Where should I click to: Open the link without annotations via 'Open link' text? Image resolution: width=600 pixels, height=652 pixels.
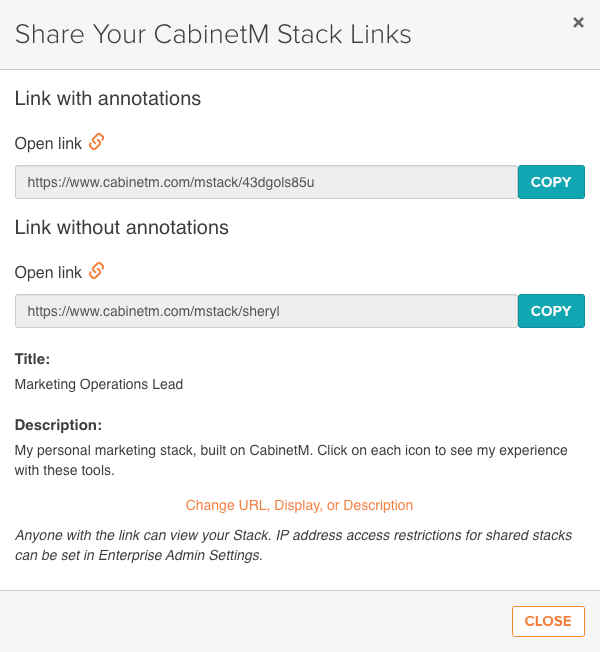coord(48,272)
